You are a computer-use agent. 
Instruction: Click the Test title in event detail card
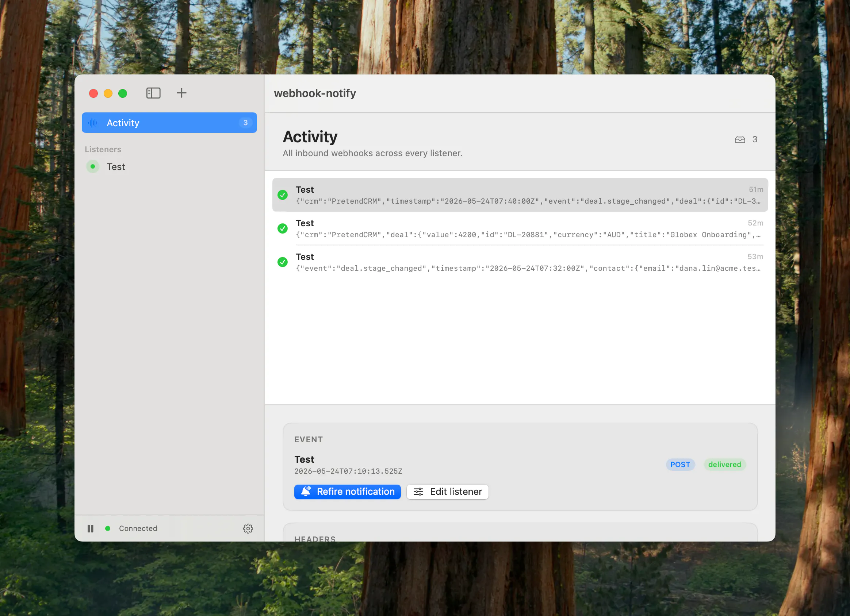coord(304,459)
